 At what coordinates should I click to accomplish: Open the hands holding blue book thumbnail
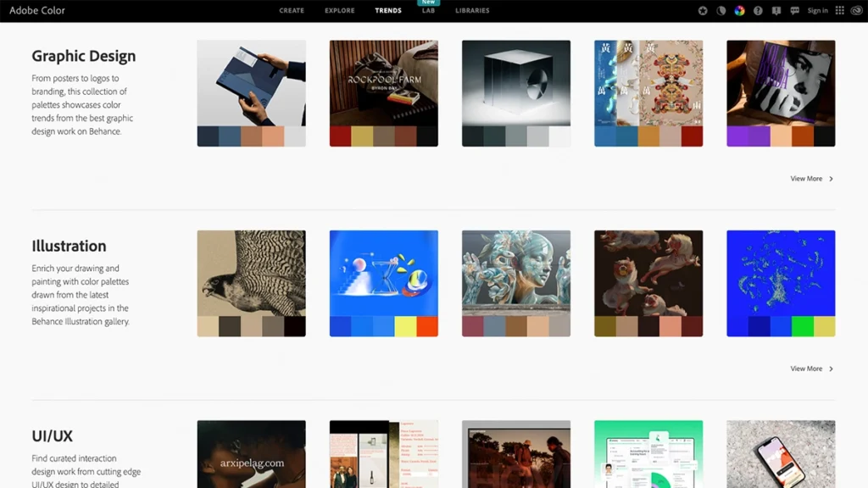click(251, 83)
